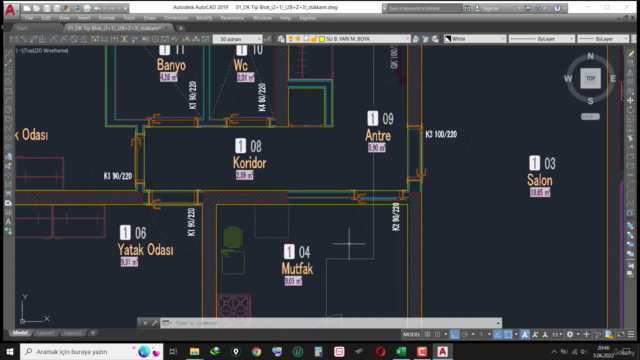The image size is (640, 360).
Task: Expand the command line history arrow
Action: coord(498,323)
